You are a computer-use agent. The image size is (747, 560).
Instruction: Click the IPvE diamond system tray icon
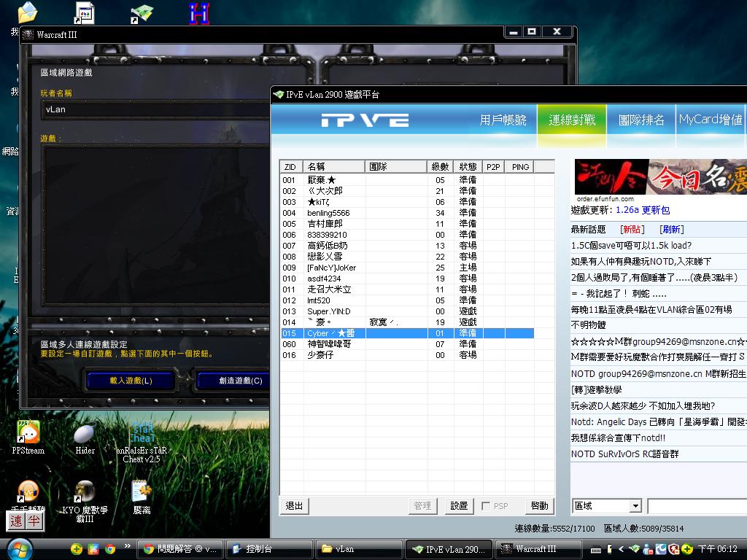634,549
